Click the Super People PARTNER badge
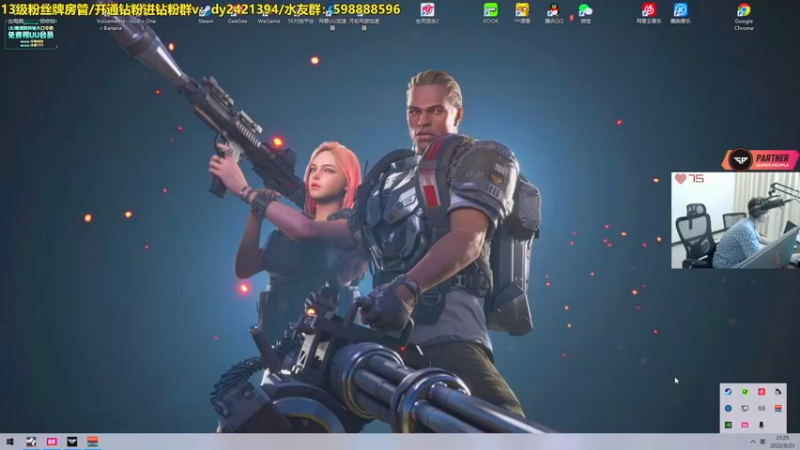The width and height of the screenshot is (800, 450). (760, 160)
